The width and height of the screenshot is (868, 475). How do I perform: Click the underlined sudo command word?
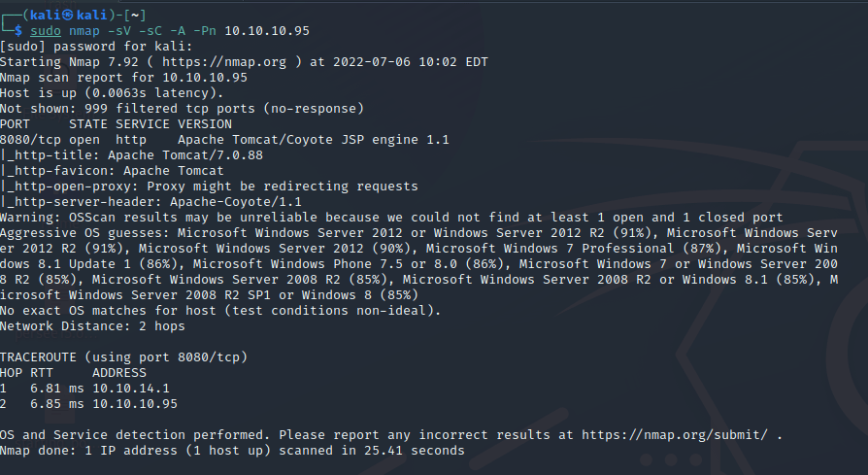[45, 30]
